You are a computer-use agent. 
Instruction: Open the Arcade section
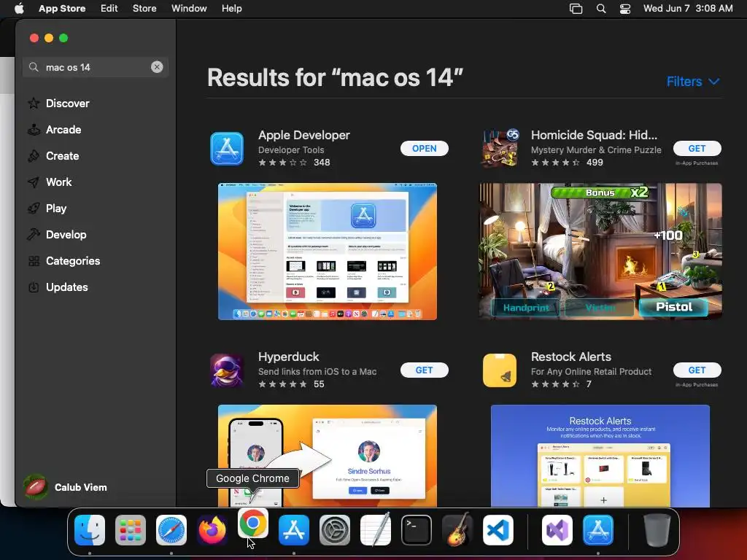[x=63, y=130]
